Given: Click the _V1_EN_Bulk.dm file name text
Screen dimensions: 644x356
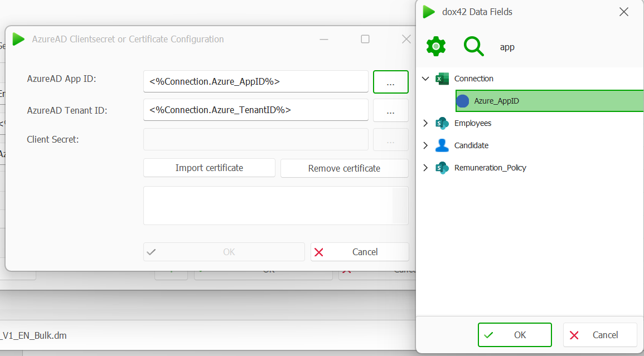Looking at the screenshot, I should (33, 335).
